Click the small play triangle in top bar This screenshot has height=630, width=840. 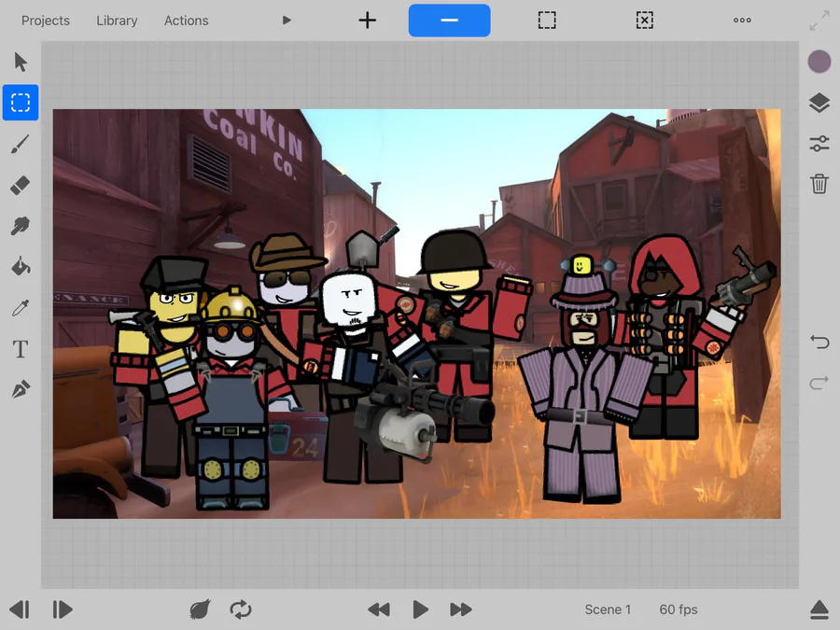click(x=287, y=21)
